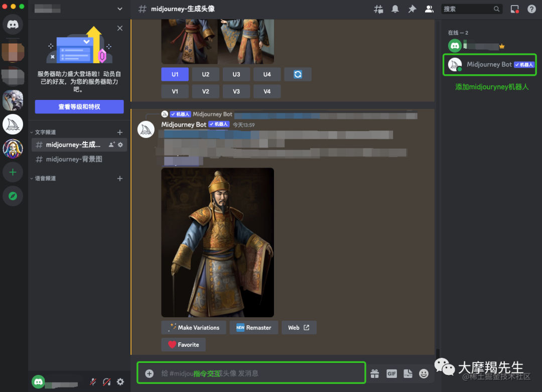Add a server with the green plus
The height and width of the screenshot is (392, 542).
(x=13, y=172)
